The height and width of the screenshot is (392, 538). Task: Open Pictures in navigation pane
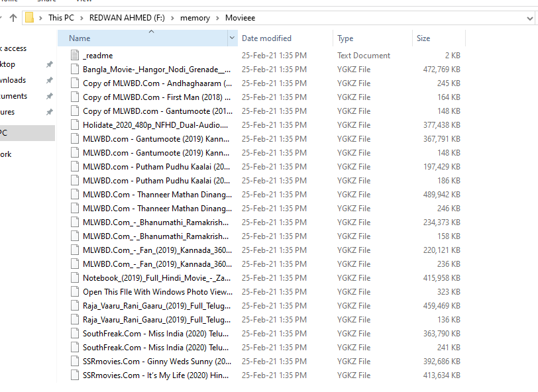tap(7, 112)
